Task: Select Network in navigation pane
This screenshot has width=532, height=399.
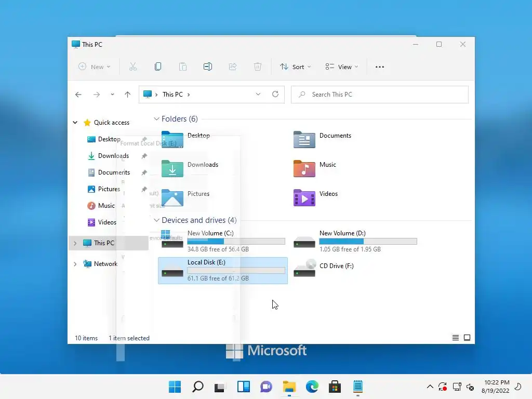Action: click(x=105, y=263)
